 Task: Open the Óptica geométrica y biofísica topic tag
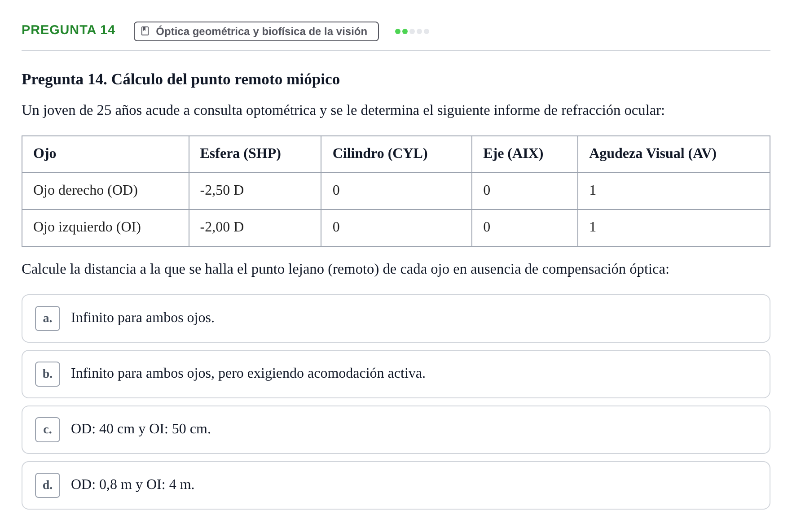click(256, 31)
